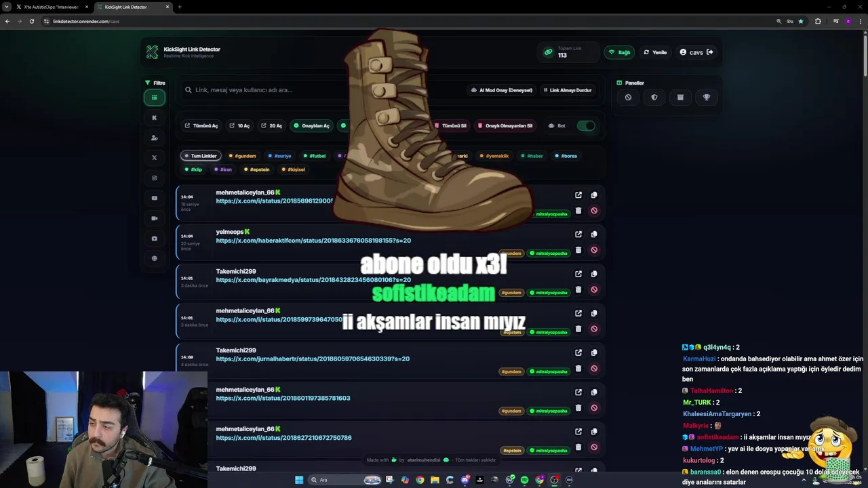Select the list view filter icon
This screenshot has width=868, height=488.
pos(155,97)
